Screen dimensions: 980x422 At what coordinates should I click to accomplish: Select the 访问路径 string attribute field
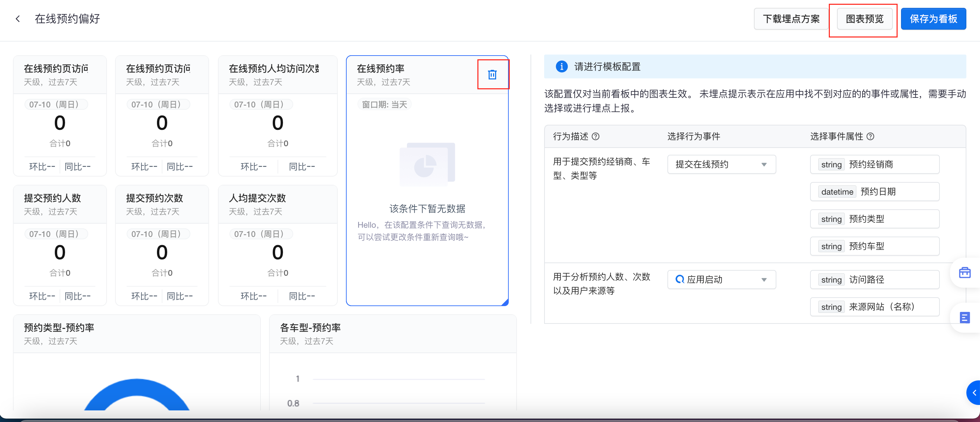coord(874,280)
